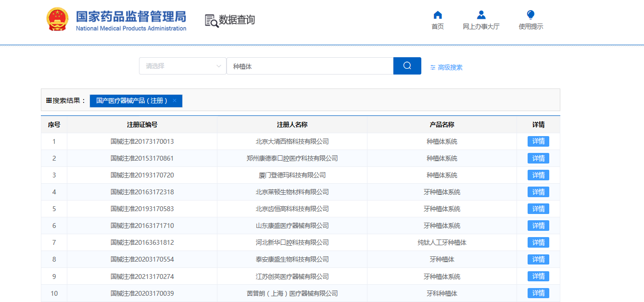Click the 数据查询 document search icon

(211, 20)
